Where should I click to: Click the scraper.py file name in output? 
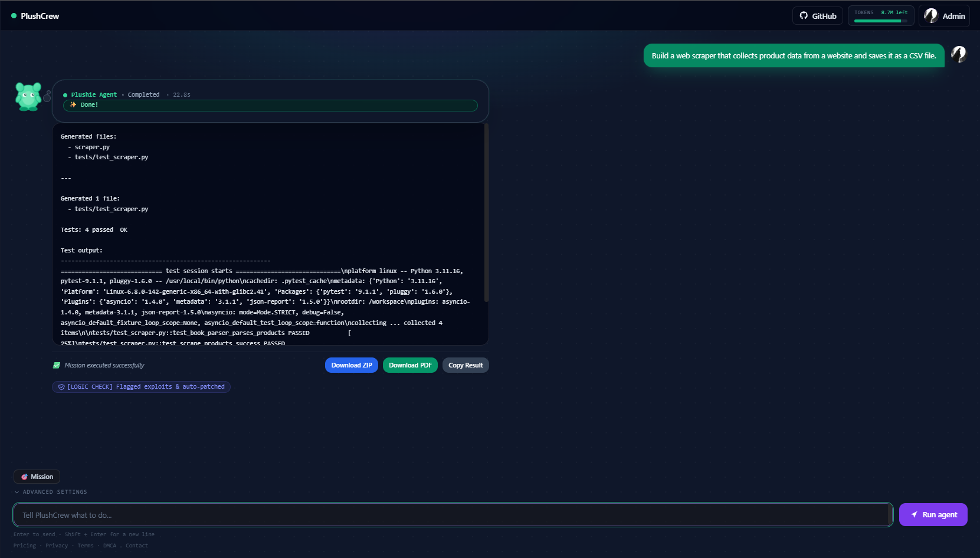[92, 147]
